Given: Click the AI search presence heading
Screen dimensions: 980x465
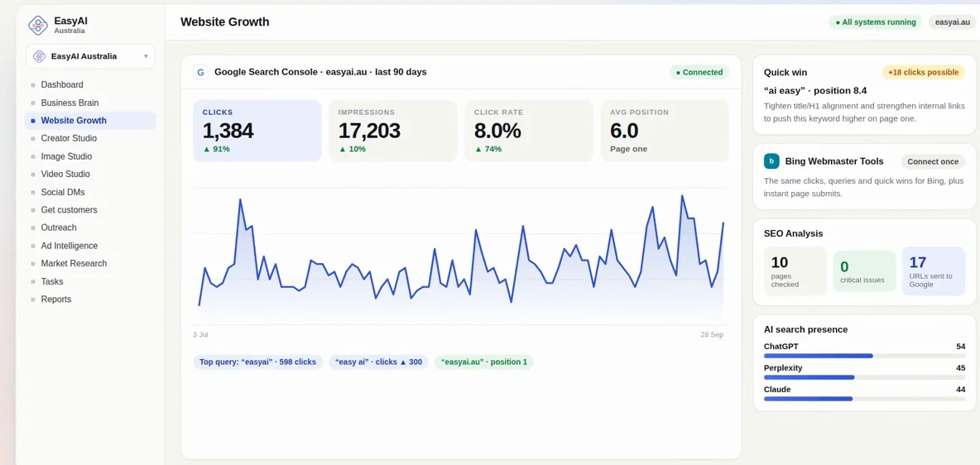Looking at the screenshot, I should 805,329.
